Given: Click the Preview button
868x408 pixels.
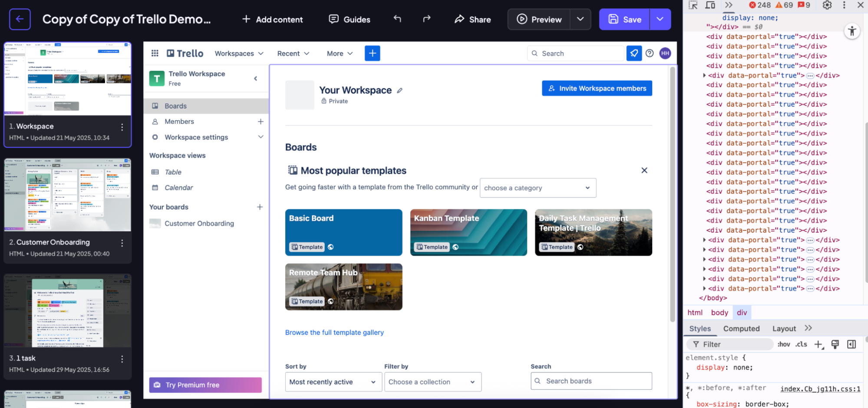Looking at the screenshot, I should coord(539,19).
